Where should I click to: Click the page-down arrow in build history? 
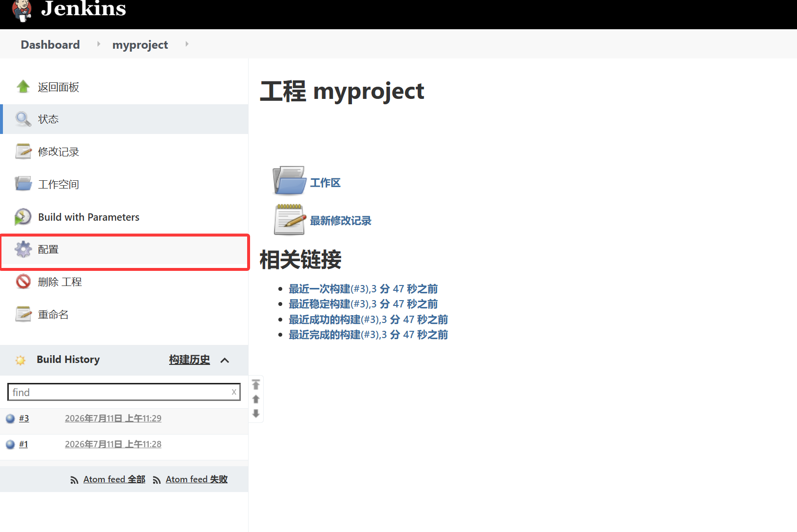click(x=256, y=414)
